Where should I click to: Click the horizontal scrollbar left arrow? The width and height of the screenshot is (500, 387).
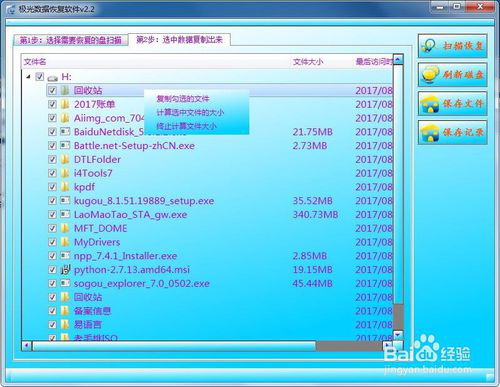click(27, 346)
